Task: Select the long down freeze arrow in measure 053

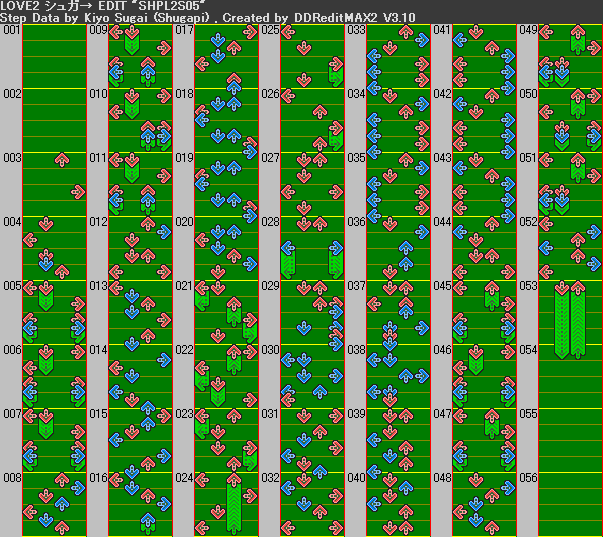Action: [x=562, y=320]
